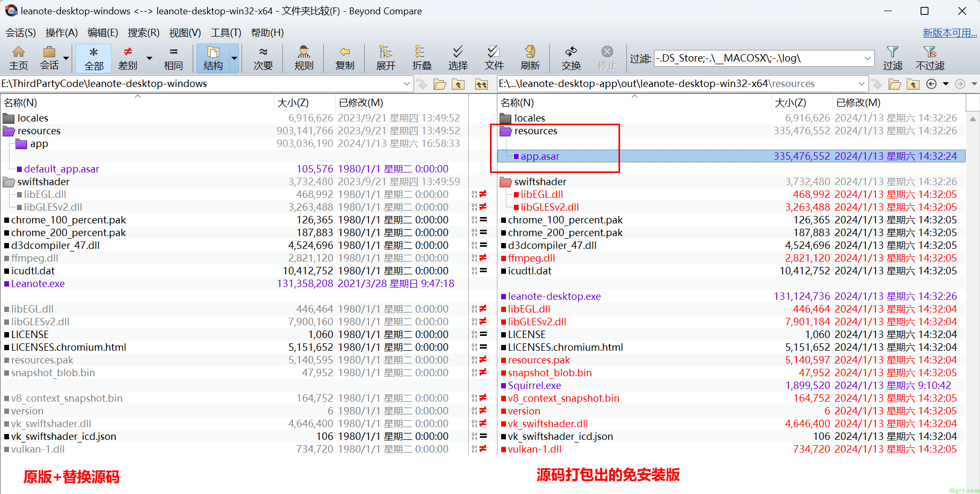Toggle the 次要 (Minor) differences button
This screenshot has width=980, height=494.
point(263,58)
